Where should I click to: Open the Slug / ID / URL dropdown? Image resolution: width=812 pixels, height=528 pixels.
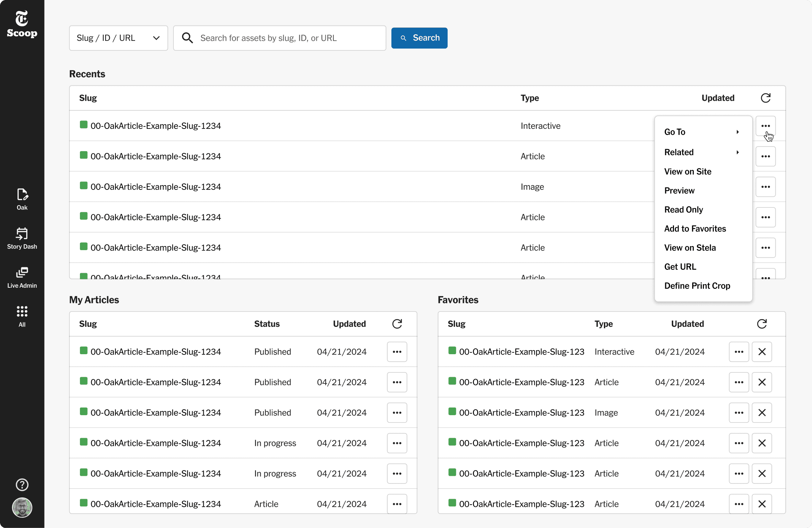pyautogui.click(x=118, y=38)
